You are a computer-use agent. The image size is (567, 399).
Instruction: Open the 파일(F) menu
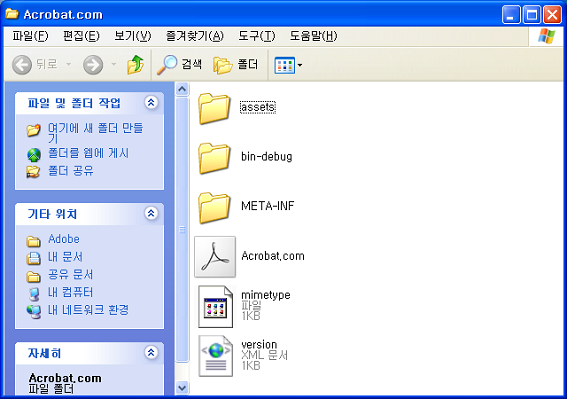[30, 36]
